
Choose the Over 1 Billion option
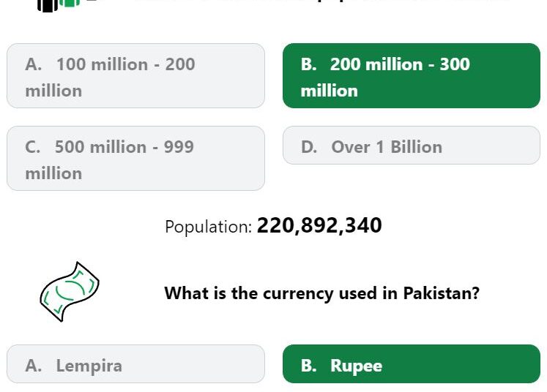click(x=412, y=146)
